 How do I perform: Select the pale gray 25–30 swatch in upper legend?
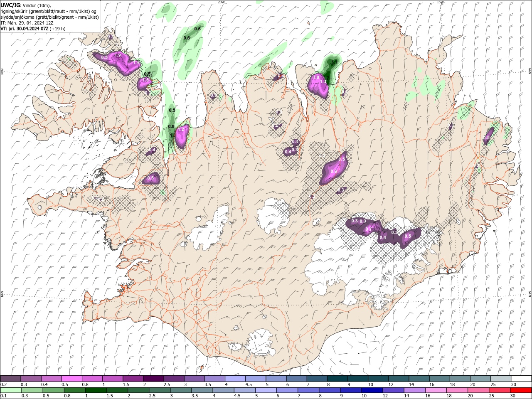[x=500, y=379]
